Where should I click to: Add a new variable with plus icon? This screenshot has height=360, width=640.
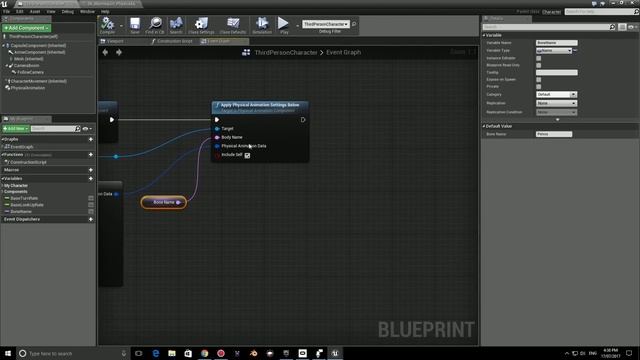coord(91,178)
